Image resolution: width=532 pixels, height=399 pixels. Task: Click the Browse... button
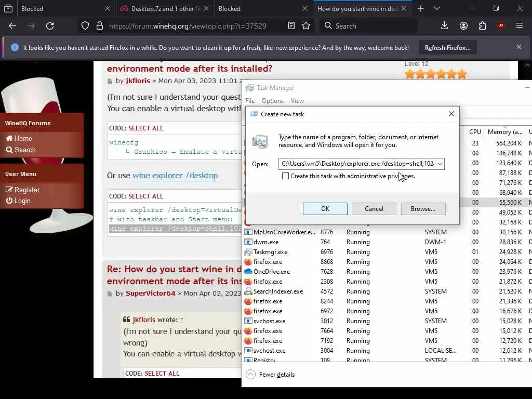423,209
